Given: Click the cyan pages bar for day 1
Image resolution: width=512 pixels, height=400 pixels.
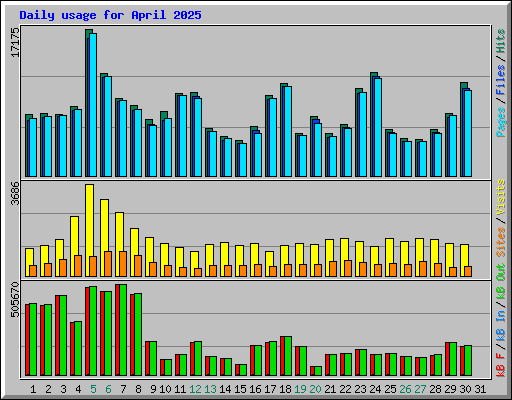Looking at the screenshot, I should coord(33,147).
